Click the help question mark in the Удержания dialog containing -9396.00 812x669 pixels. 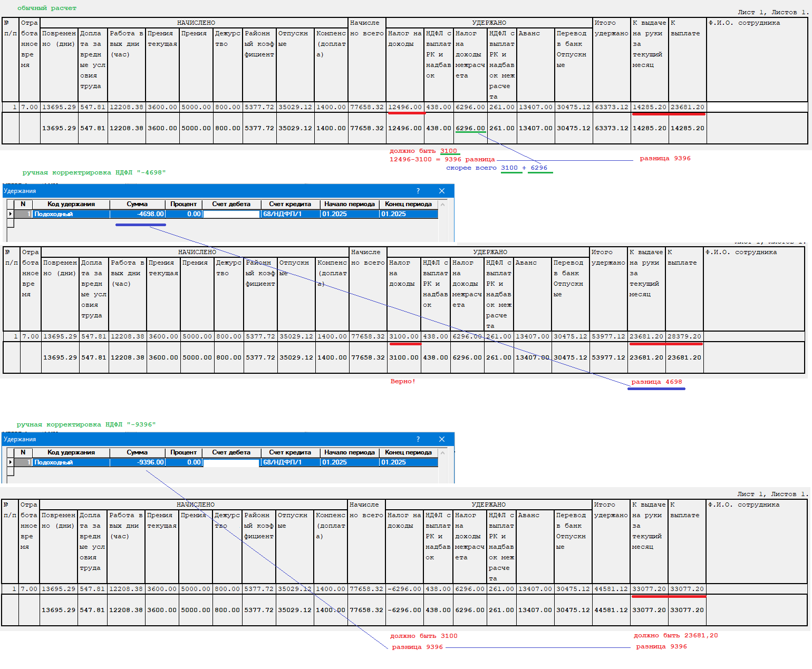[x=418, y=439]
